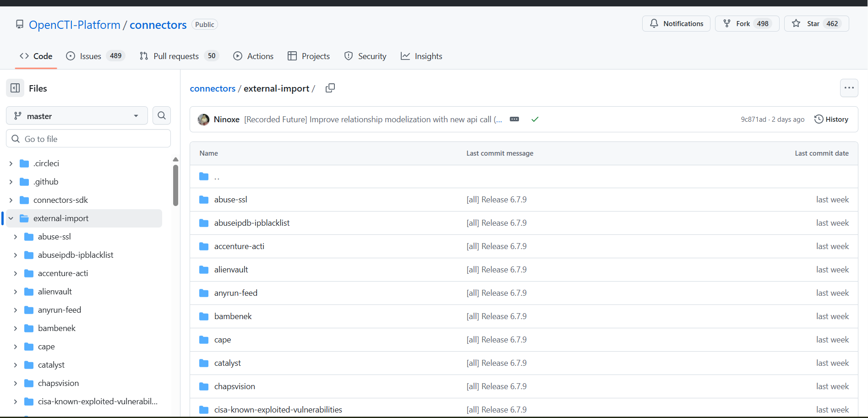Viewport: 868px width, 418px height.
Task: Click Release 6.7.9 message in cape row
Action: coord(497,340)
